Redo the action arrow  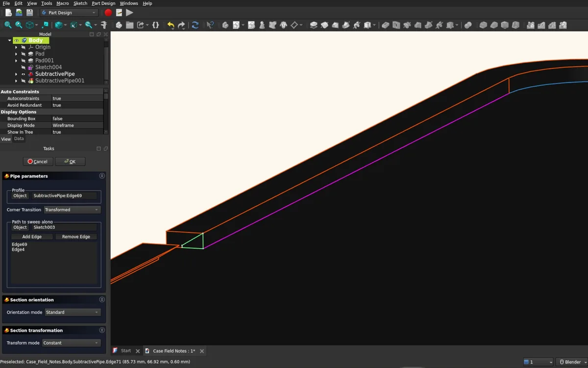coord(181,25)
